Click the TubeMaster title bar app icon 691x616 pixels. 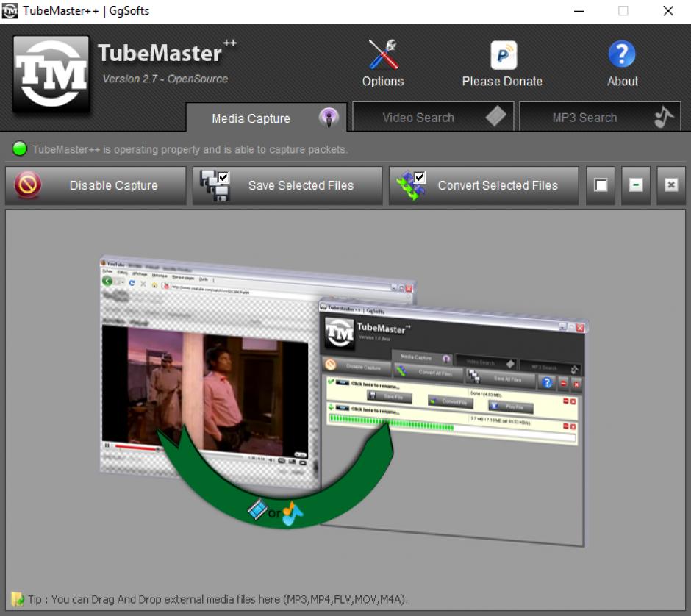tap(10, 10)
